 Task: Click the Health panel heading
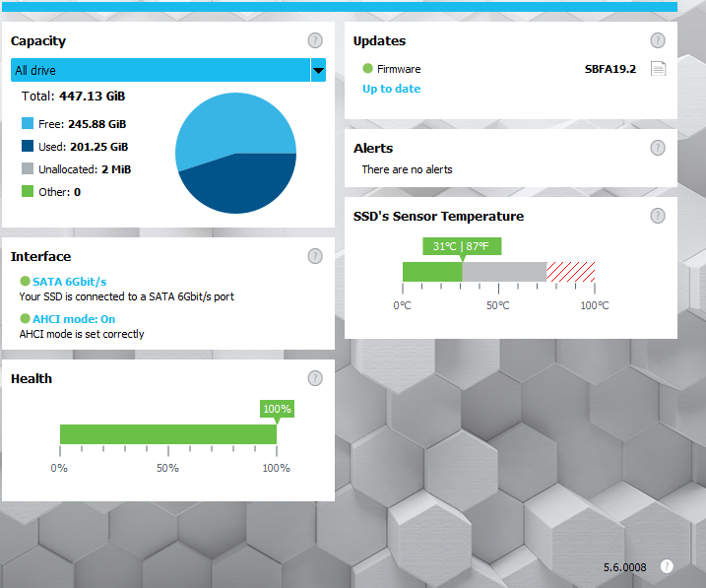coord(32,378)
